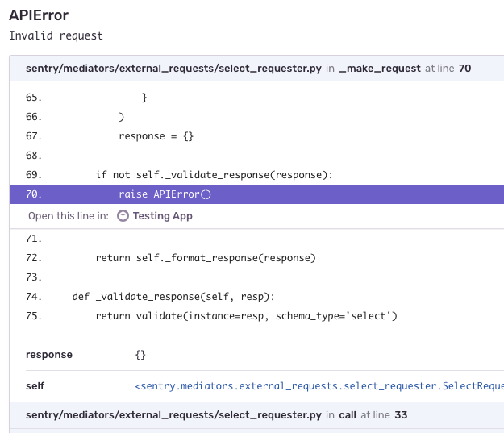Screen dimensions: 504x433
Task: Collapse the _make_request frame header
Action: (x=256, y=69)
